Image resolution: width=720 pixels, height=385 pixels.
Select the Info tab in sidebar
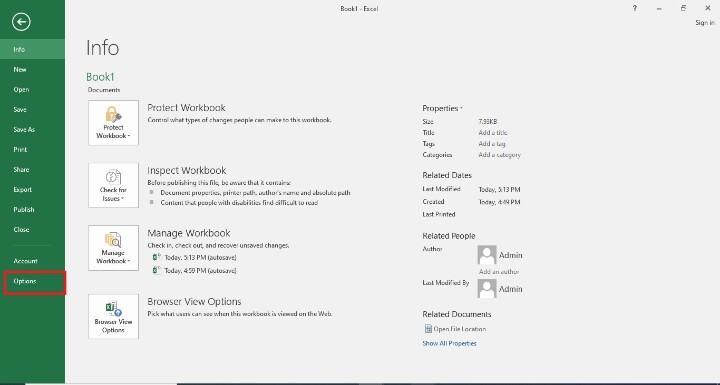click(32, 49)
